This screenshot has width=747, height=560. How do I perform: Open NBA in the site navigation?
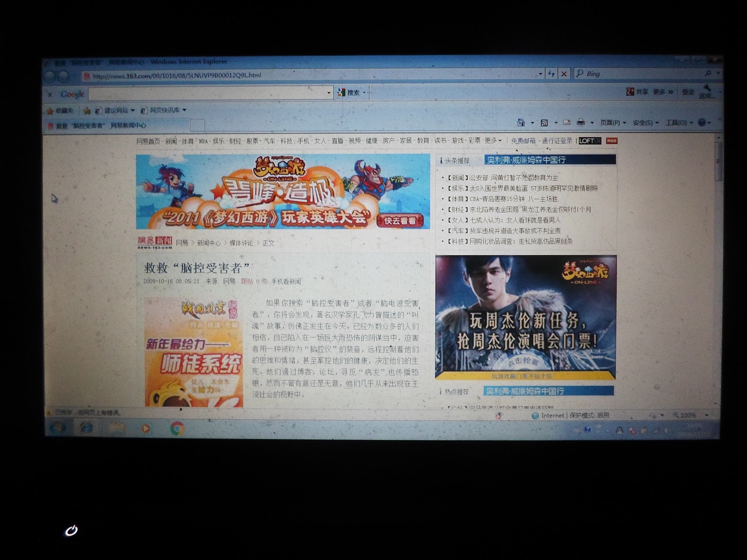[x=204, y=141]
